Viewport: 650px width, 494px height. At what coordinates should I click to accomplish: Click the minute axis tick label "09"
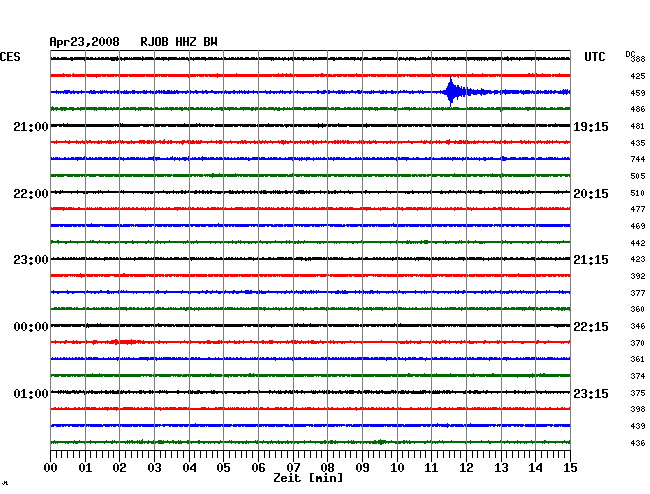click(x=362, y=468)
